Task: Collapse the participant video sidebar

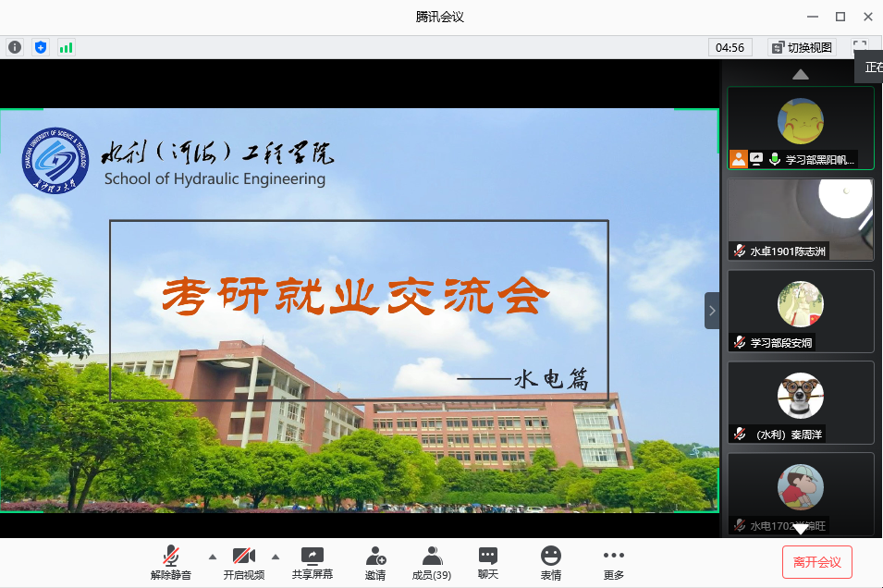Action: click(x=712, y=311)
